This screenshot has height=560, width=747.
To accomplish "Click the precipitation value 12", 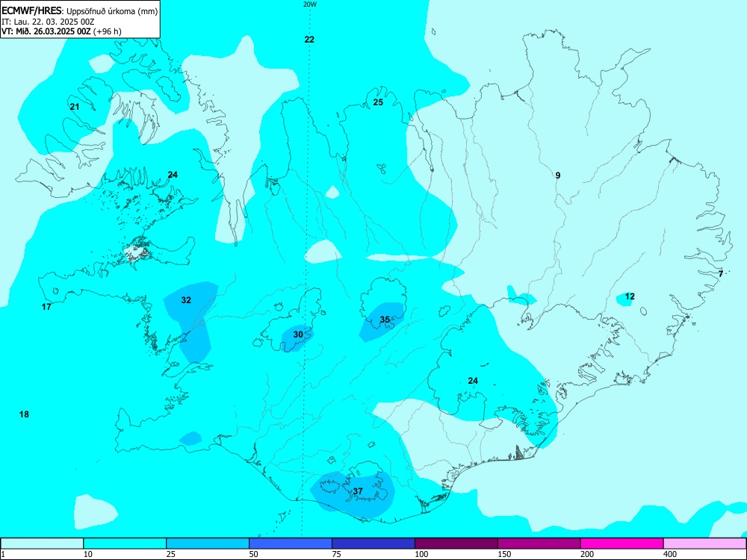I will point(630,296).
